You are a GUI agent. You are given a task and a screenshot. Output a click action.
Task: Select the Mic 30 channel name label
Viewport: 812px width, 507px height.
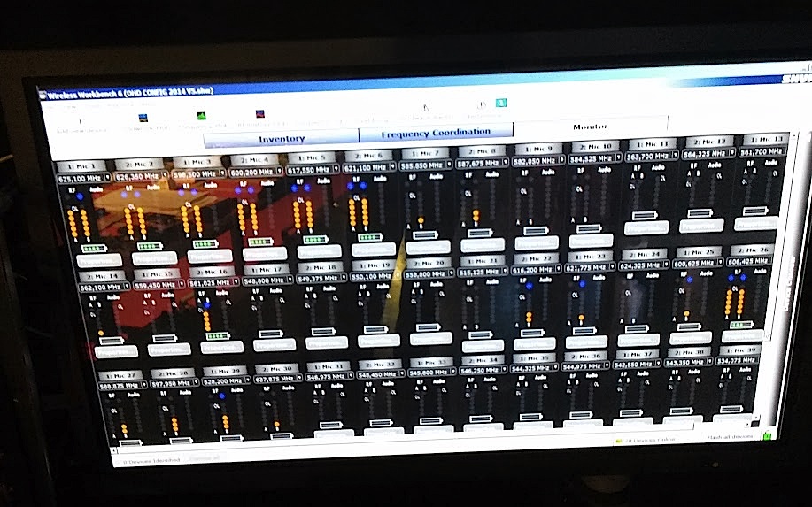click(x=276, y=369)
